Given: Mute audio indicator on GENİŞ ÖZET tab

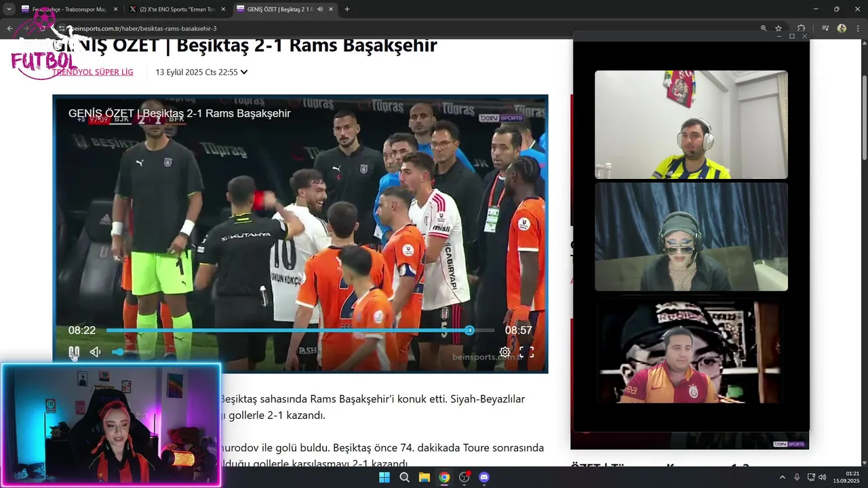Looking at the screenshot, I should (319, 9).
